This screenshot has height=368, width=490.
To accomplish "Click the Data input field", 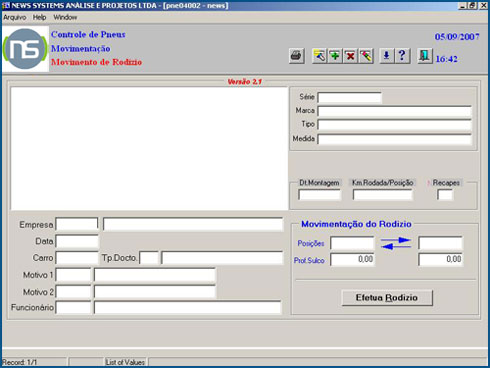I will point(77,241).
